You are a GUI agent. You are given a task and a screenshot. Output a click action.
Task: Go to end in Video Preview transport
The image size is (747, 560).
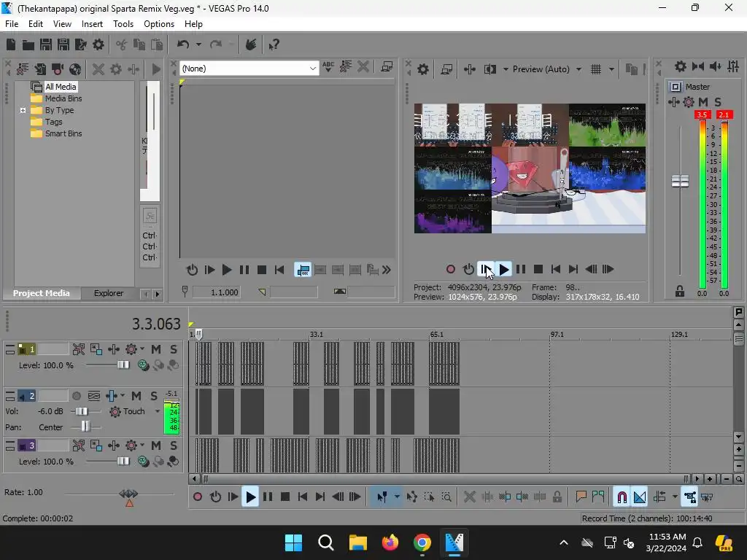pos(573,270)
